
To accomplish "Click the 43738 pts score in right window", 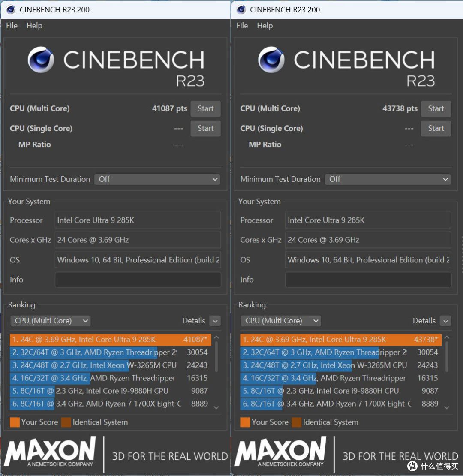I will 400,108.
